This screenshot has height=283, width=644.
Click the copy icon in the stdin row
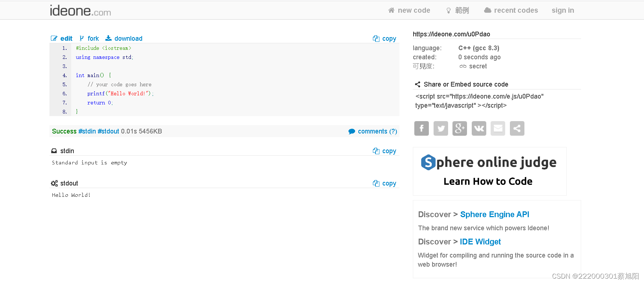point(376,151)
